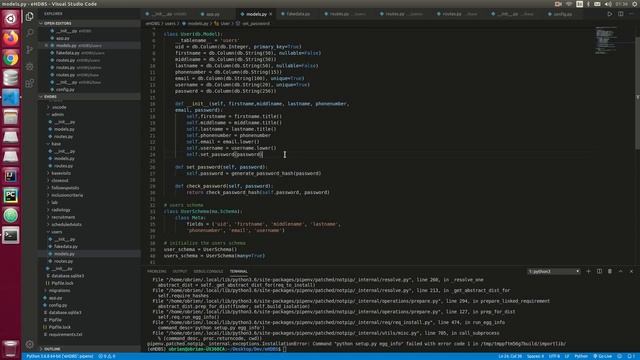Open the PROBLEMS panel tab
The width and height of the screenshot is (640, 360).
pos(157,271)
